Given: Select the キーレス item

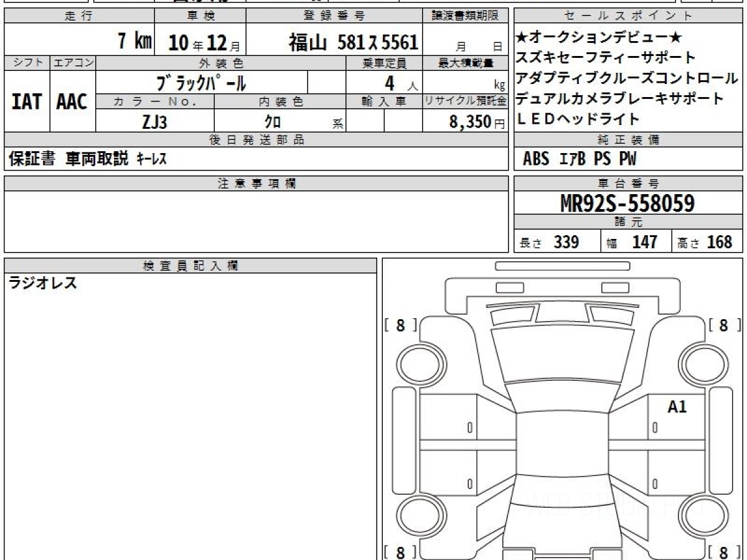Looking at the screenshot, I should point(151,159).
